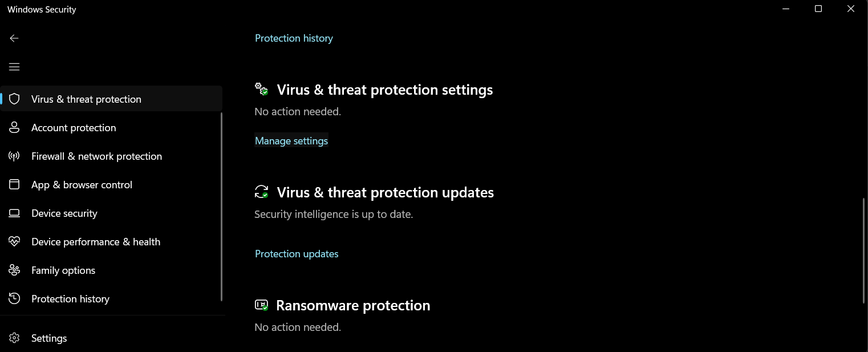Click the main content vertical scrollbar

tap(864, 250)
